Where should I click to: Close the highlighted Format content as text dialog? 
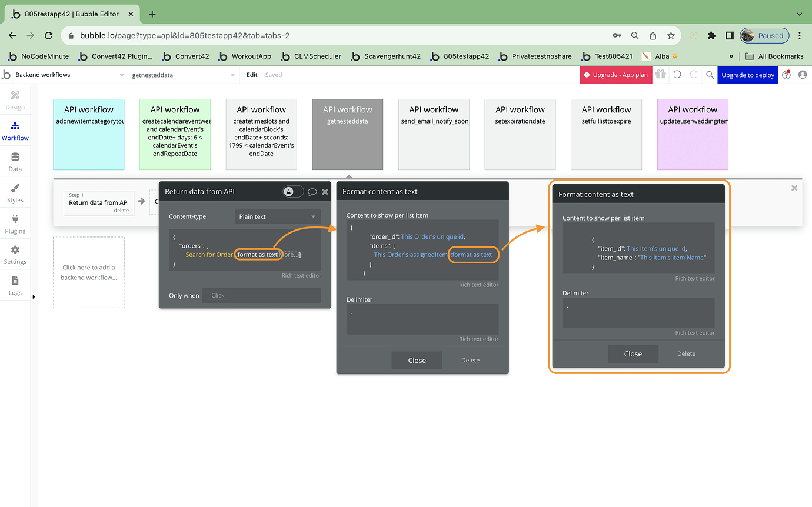point(633,354)
